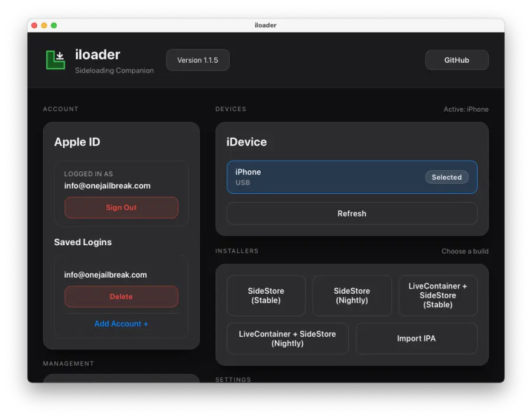Click the iloader app title in header
This screenshot has height=419, width=532.
click(x=98, y=54)
